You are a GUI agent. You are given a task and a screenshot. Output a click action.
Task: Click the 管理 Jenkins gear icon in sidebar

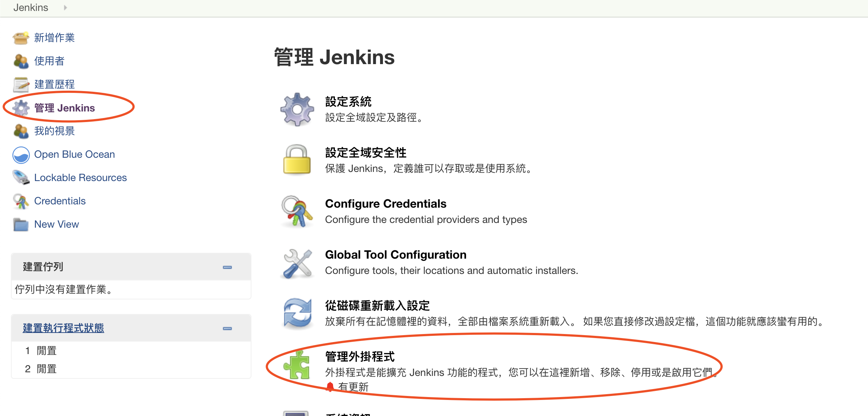click(21, 108)
